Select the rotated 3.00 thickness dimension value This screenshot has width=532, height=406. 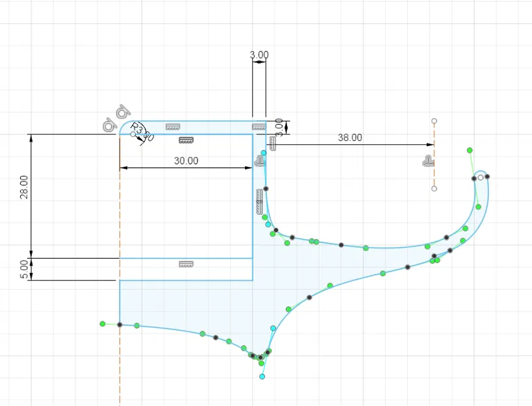(x=279, y=127)
